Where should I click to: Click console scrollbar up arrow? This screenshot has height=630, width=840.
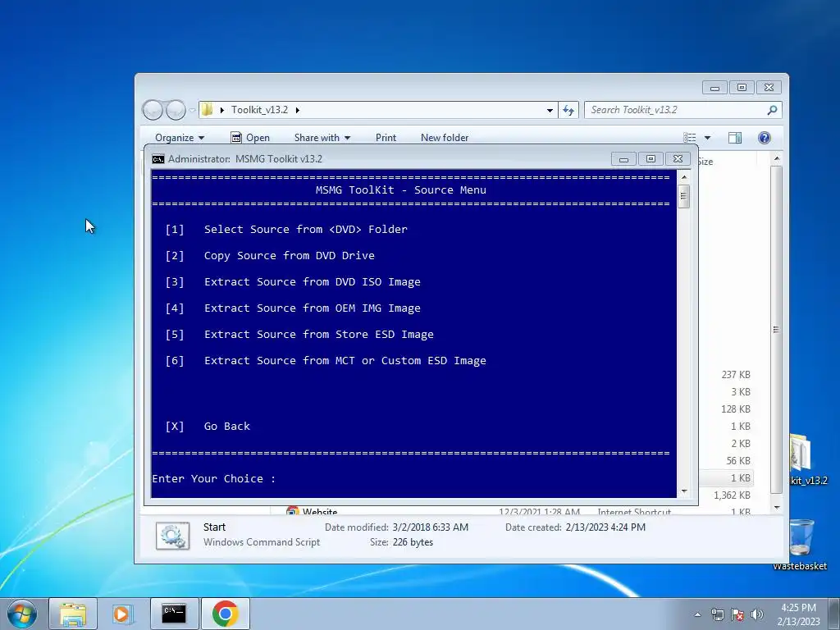684,177
